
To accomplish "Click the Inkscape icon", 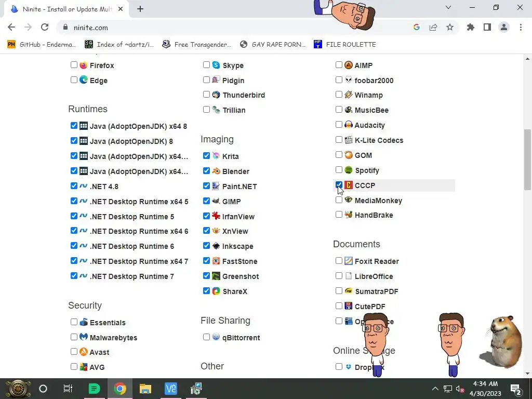I will point(216,246).
